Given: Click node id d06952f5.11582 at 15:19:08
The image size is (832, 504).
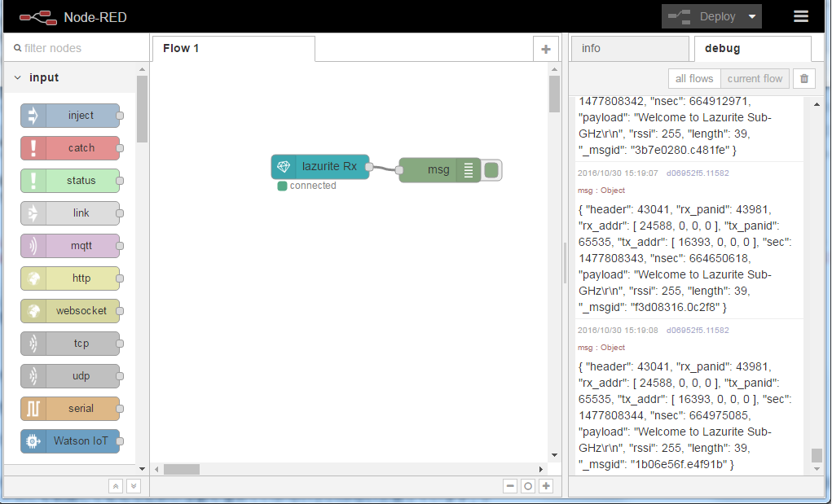Looking at the screenshot, I should pyautogui.click(x=698, y=331).
